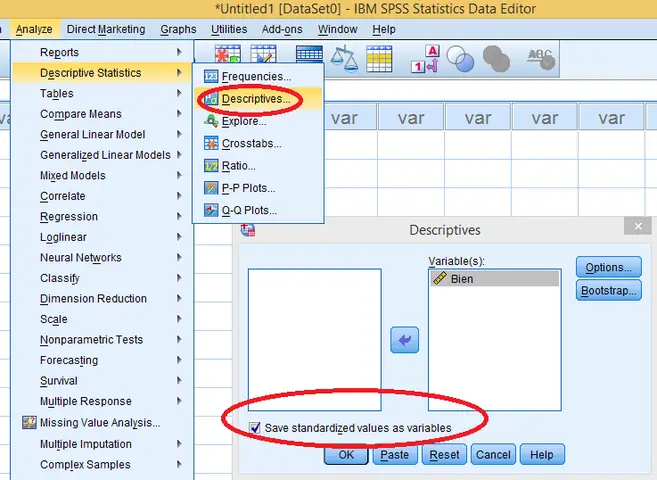657x480 pixels.
Task: Open the Analyze menu
Action: [x=34, y=29]
